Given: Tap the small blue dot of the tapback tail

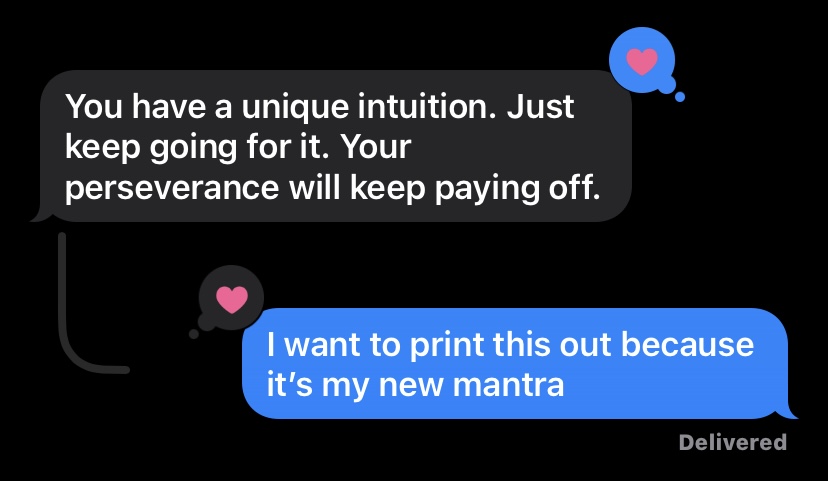Looking at the screenshot, I should tap(680, 97).
